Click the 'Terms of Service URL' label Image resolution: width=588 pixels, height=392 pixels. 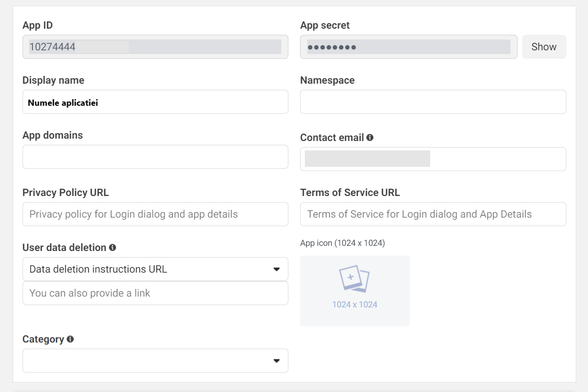pyautogui.click(x=350, y=193)
